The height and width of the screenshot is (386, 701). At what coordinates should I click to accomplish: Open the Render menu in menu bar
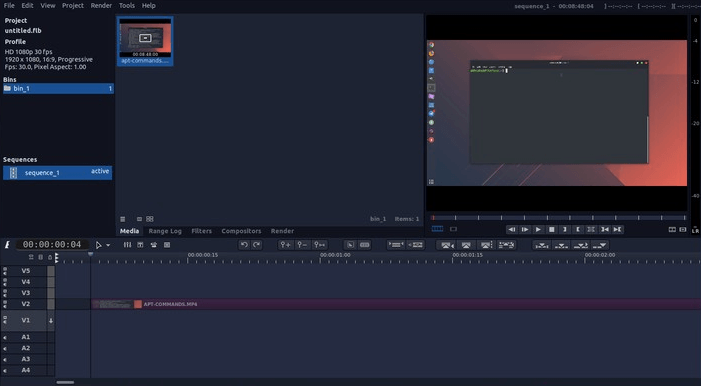point(101,5)
